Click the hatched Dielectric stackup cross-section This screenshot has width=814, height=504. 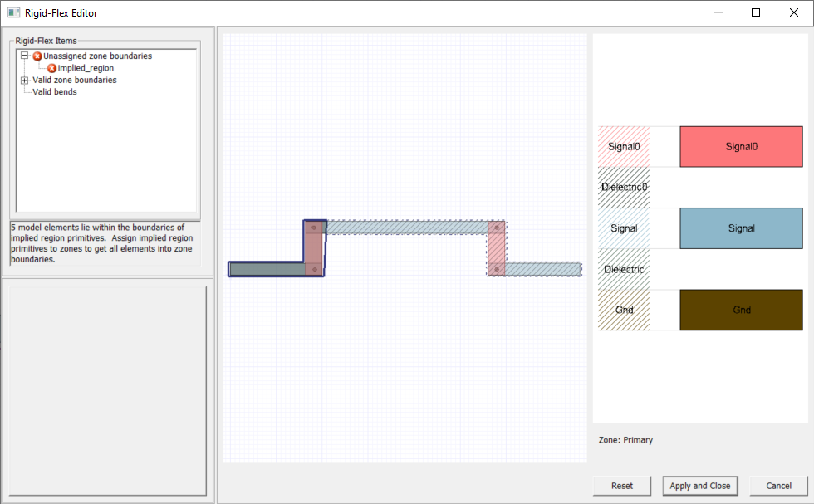623,268
